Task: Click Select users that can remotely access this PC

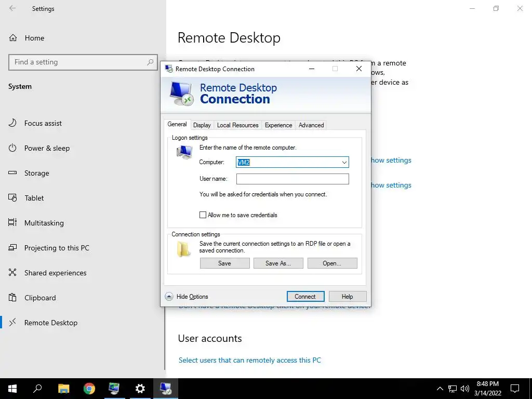Action: [x=250, y=361]
